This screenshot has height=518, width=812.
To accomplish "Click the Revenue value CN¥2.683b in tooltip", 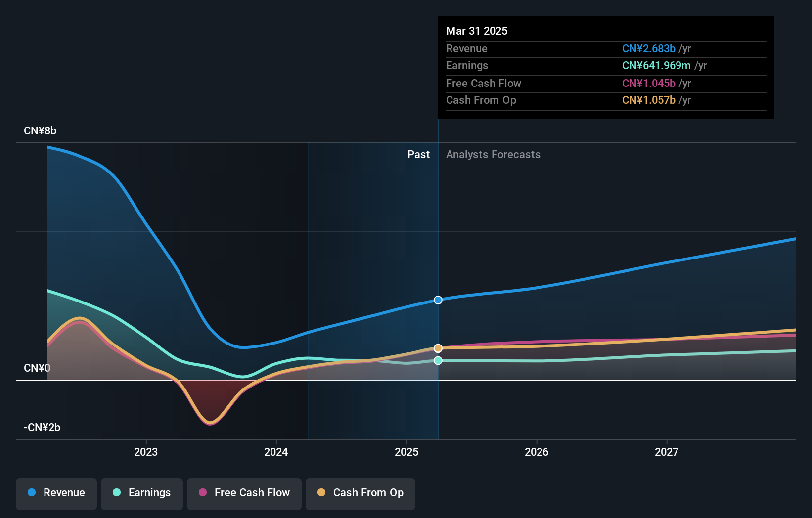I will coord(649,49).
